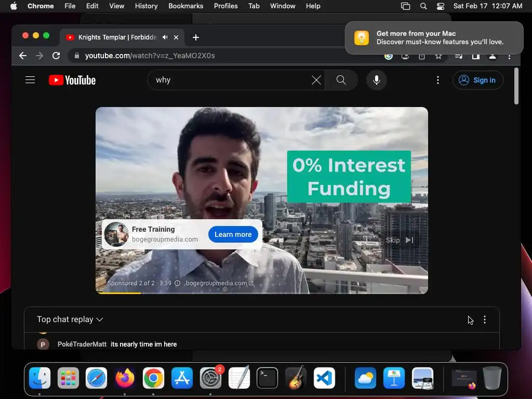
Task: Open media controls in Chrome toolbar
Action: (x=458, y=56)
